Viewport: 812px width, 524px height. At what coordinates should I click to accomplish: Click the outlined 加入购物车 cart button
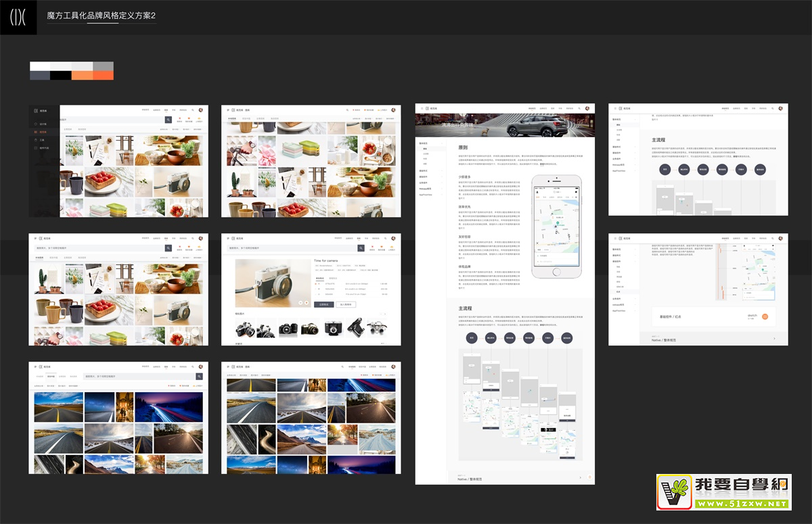(x=346, y=305)
